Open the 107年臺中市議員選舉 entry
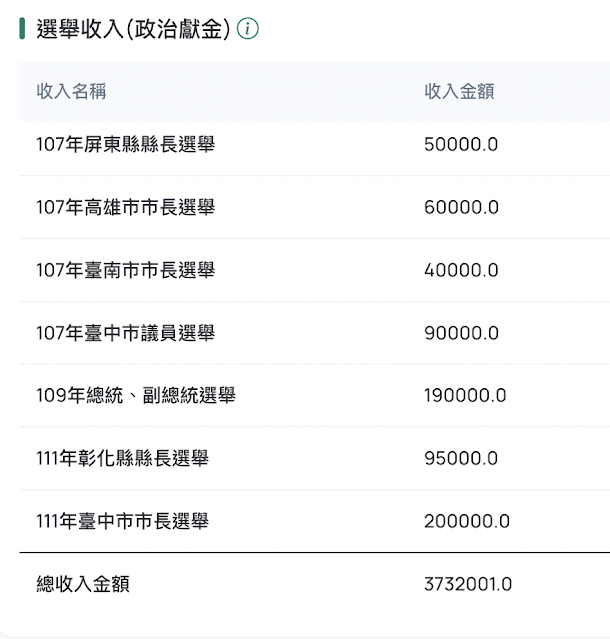This screenshot has width=610, height=639. [x=314, y=333]
